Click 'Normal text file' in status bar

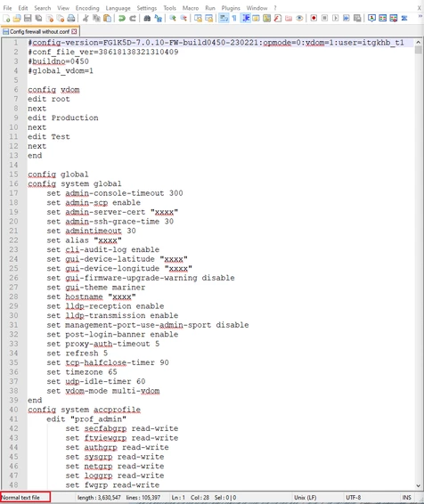point(20,497)
